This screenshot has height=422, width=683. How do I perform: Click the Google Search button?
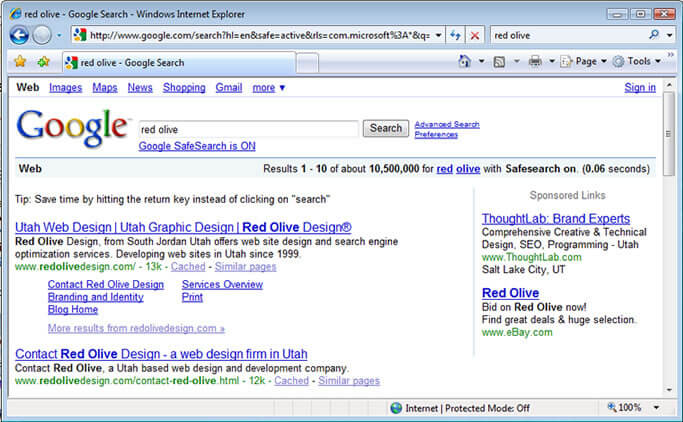click(386, 128)
